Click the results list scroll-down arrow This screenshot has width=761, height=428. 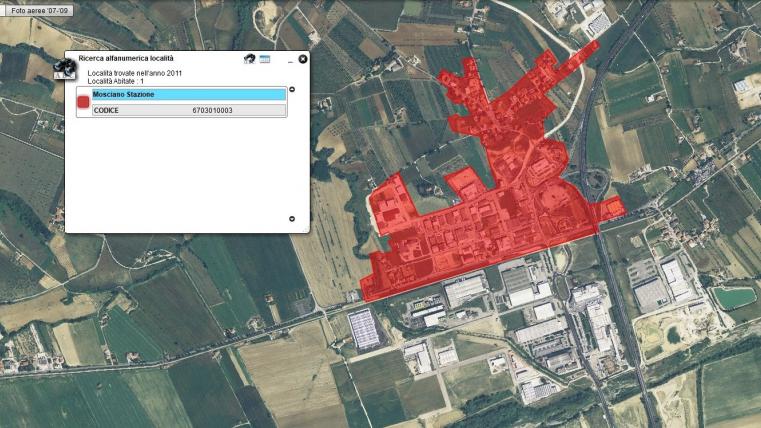pyautogui.click(x=292, y=219)
